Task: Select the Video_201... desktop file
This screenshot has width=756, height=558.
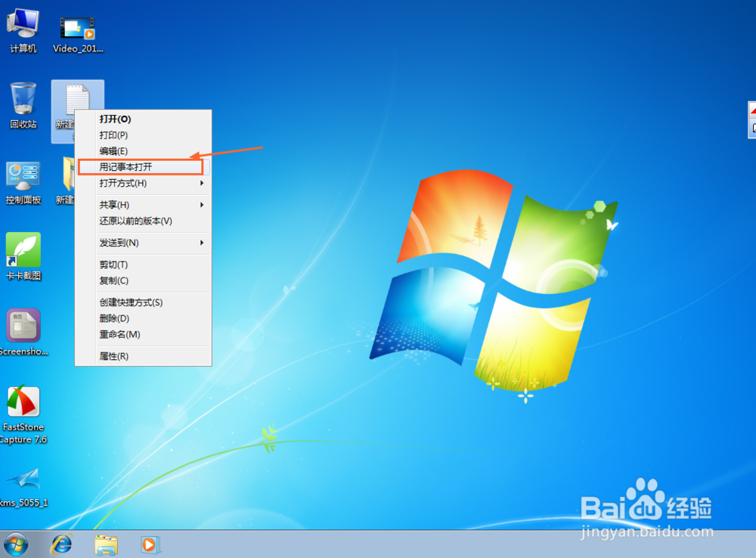Action: coord(78,34)
